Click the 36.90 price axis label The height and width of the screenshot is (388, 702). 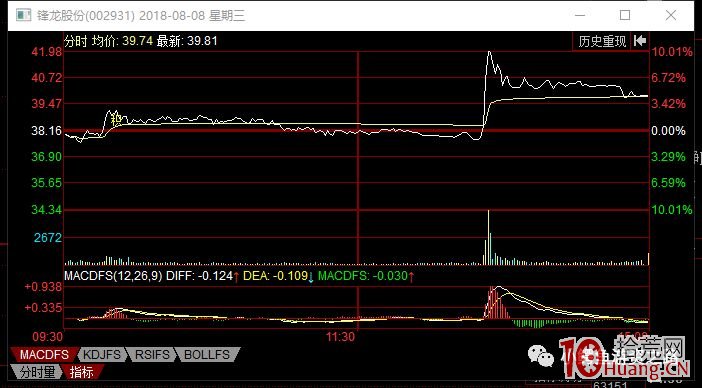click(x=47, y=157)
